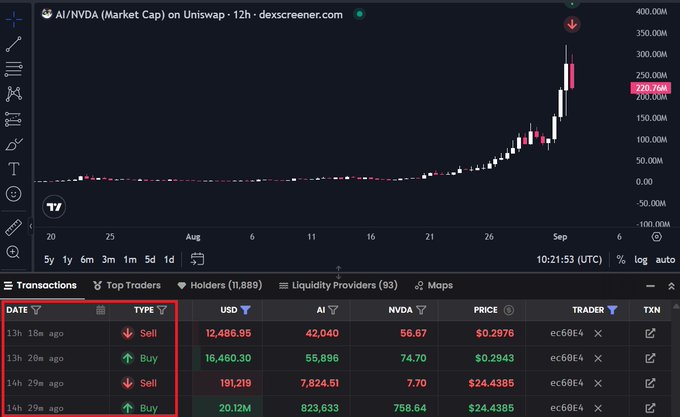680x417 pixels.
Task: Switch to Top Traders tab
Action: point(127,285)
